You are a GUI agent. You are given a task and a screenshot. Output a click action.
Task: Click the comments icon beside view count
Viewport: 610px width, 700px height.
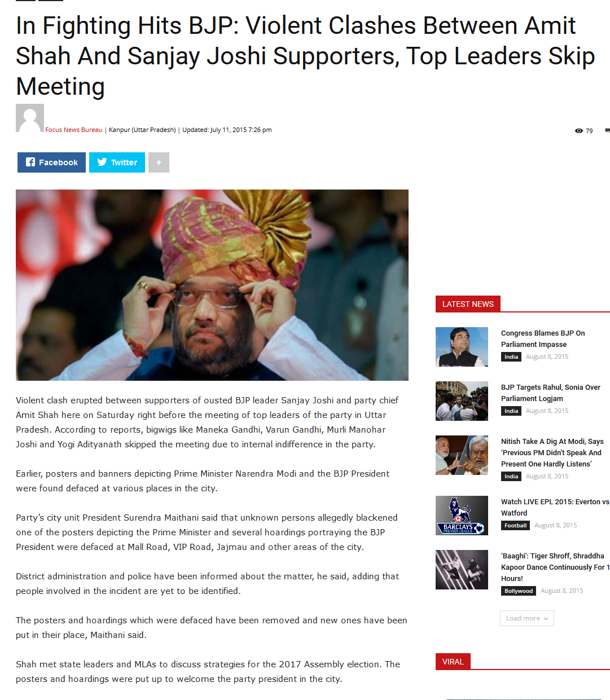click(x=607, y=131)
